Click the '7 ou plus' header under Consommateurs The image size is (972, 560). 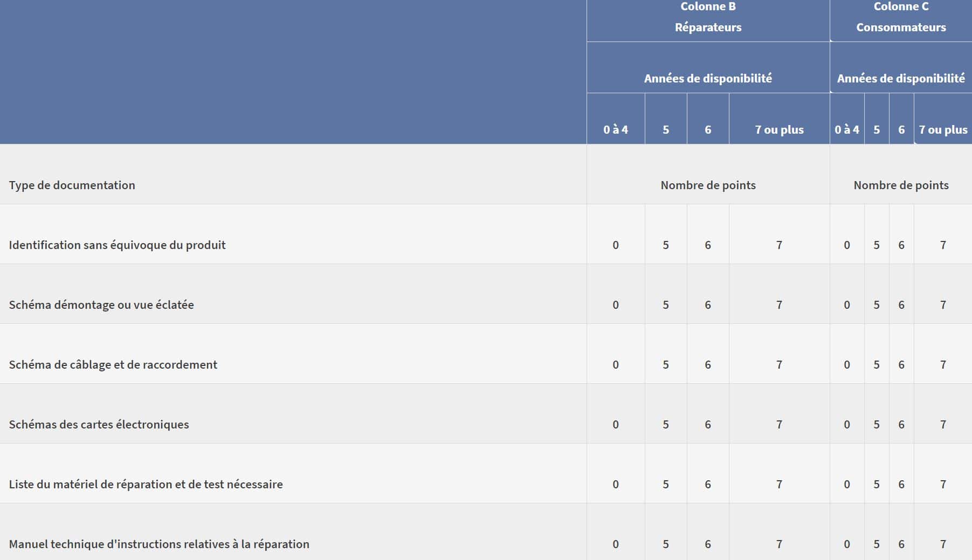click(943, 129)
